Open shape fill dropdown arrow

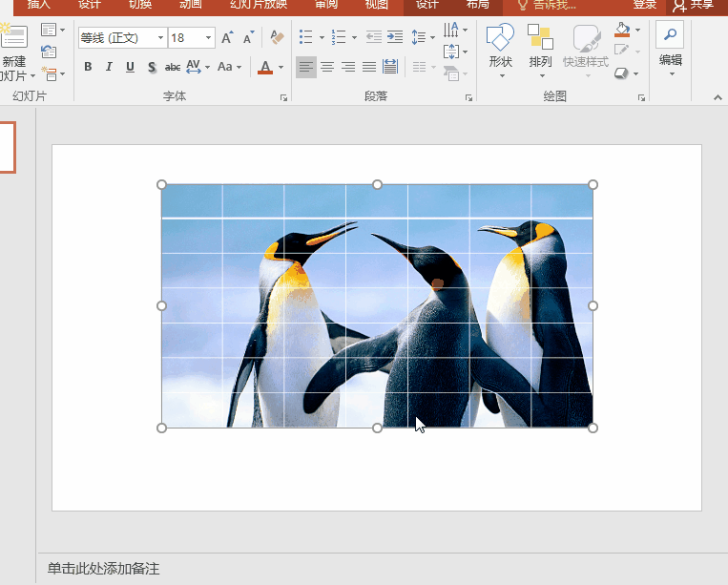tap(638, 30)
